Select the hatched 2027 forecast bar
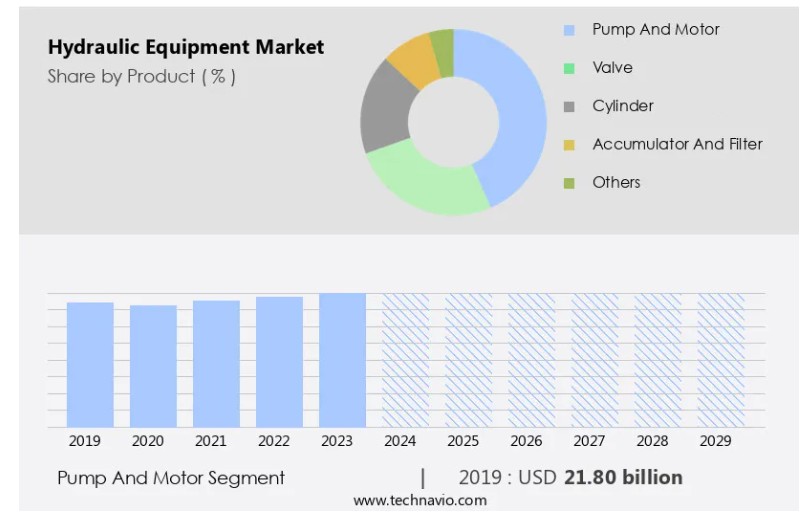Viewport: 808px width, 523px height. [594, 360]
